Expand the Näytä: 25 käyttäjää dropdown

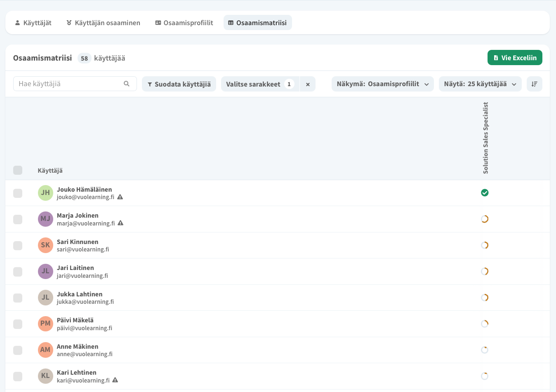pos(480,84)
